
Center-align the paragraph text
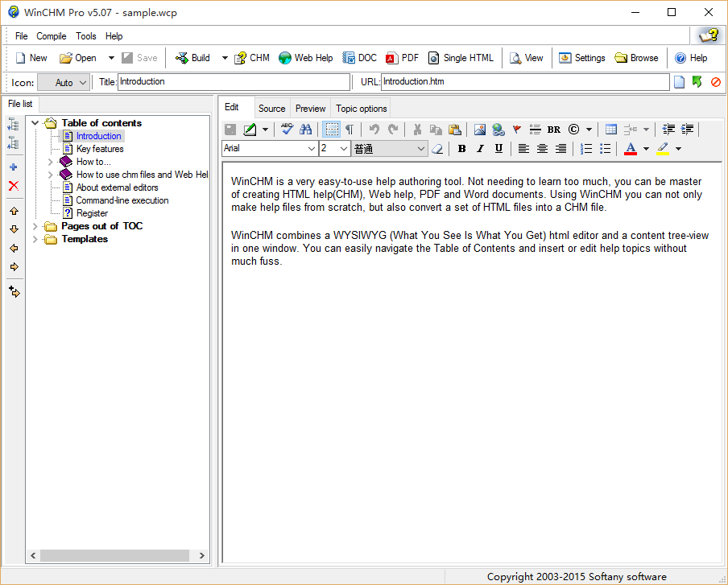pyautogui.click(x=542, y=148)
